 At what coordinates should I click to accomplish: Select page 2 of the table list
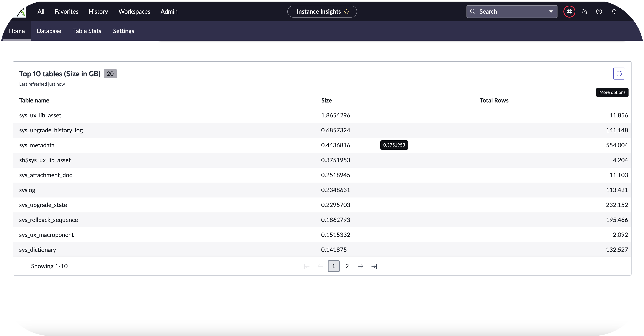point(347,266)
